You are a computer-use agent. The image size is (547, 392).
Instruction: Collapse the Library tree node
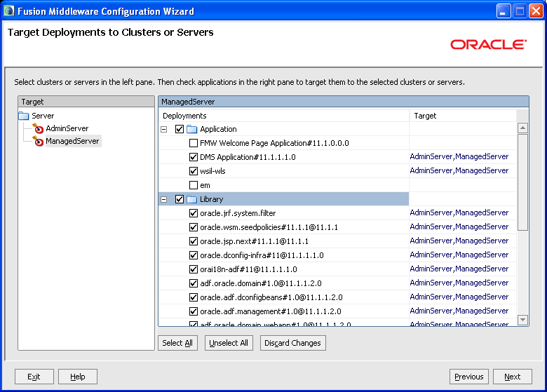[x=163, y=199]
